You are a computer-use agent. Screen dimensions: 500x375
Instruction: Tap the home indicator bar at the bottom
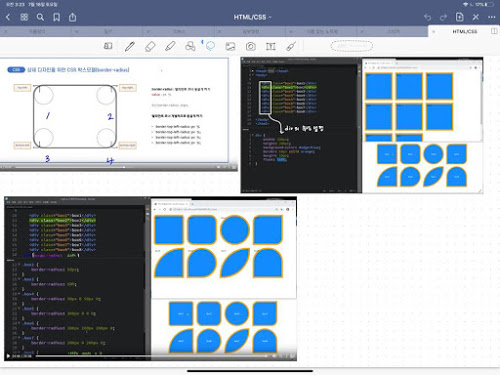[250, 370]
